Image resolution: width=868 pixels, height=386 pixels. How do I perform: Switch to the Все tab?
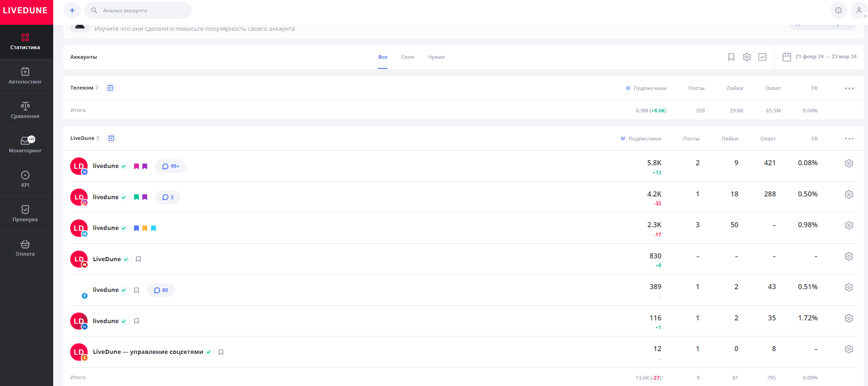[x=383, y=57]
